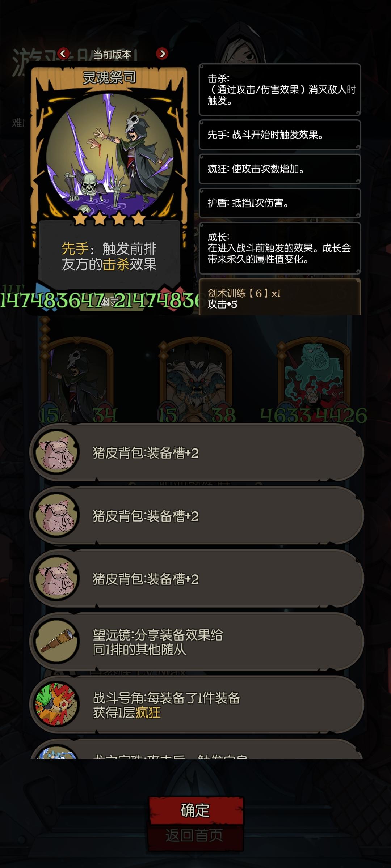Tap the third 猪皮背包 pig backpack icon
The width and height of the screenshot is (391, 868).
click(x=56, y=578)
